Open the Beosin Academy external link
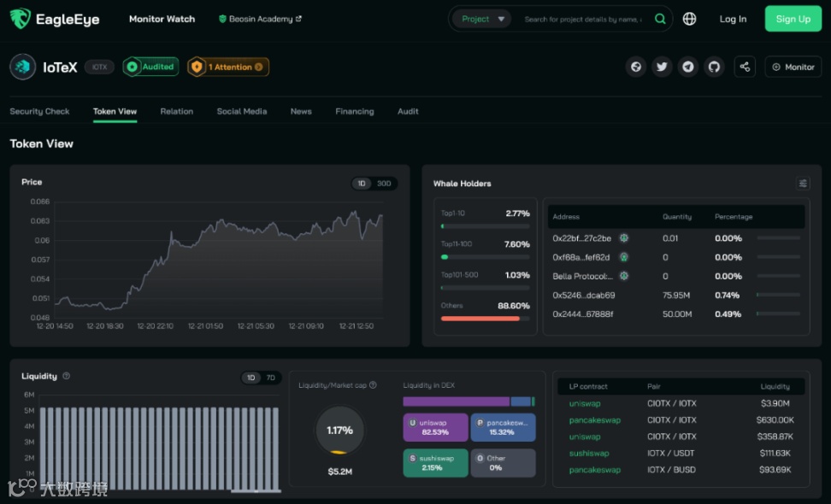This screenshot has height=504, width=831. [x=260, y=19]
